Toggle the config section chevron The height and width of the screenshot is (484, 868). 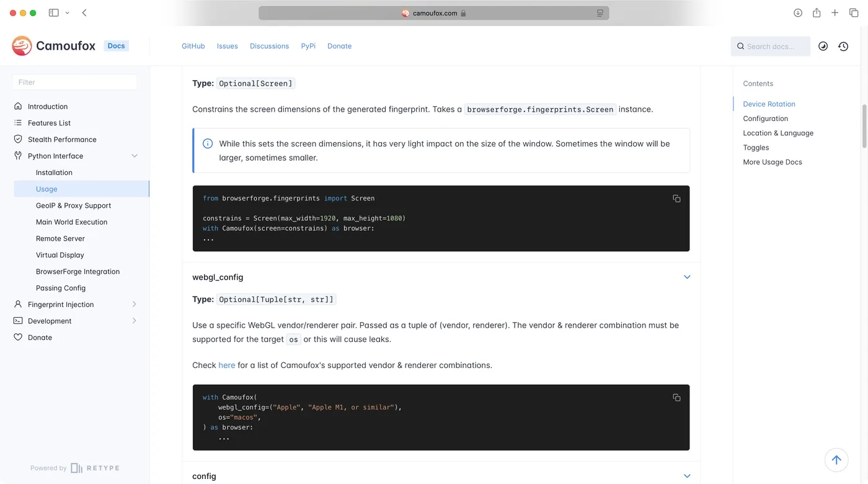(x=687, y=476)
